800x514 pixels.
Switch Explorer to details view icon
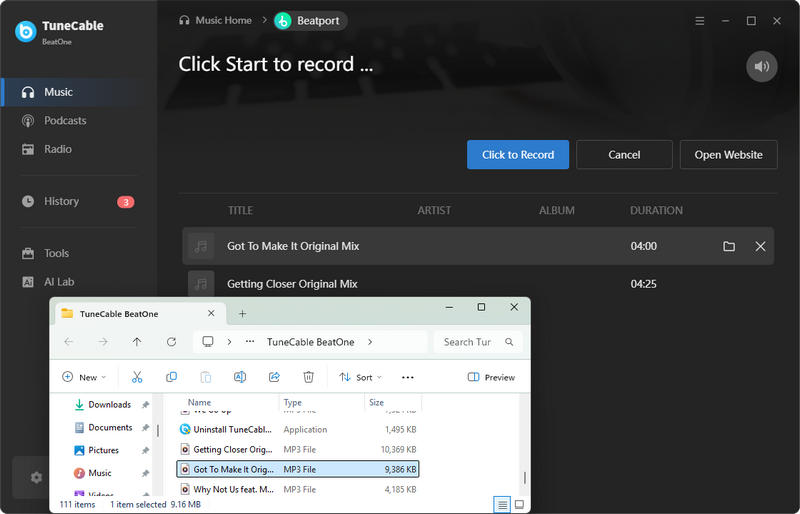coord(503,505)
